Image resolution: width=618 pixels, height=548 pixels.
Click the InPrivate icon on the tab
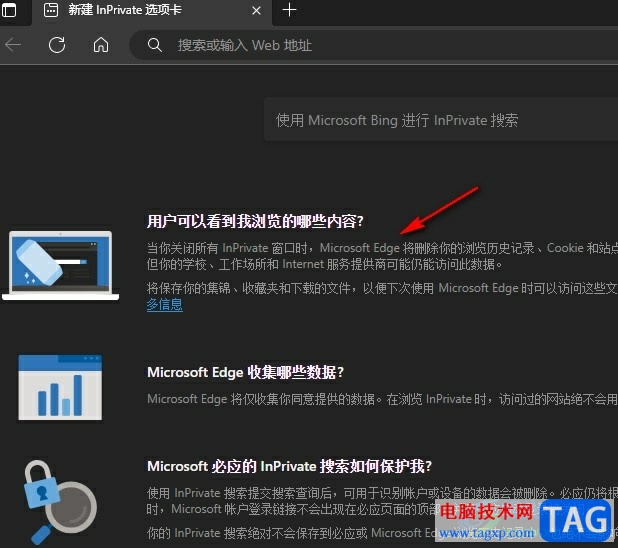coord(51,10)
